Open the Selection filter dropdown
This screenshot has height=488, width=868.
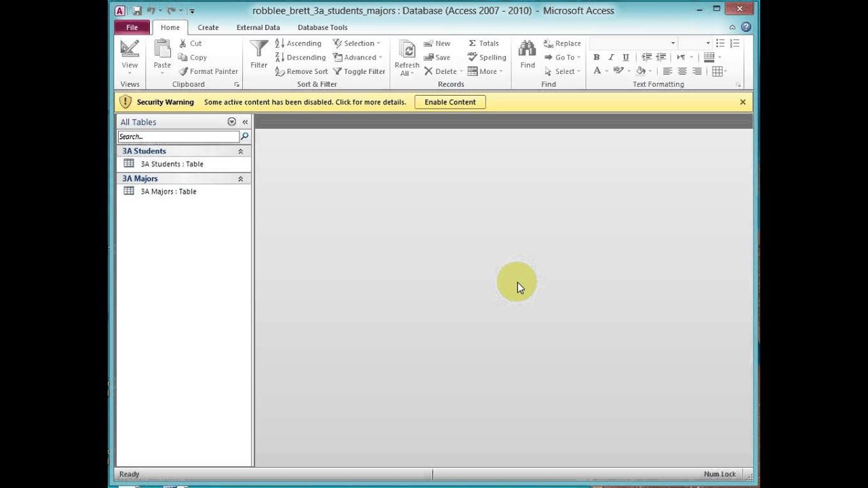click(x=357, y=43)
